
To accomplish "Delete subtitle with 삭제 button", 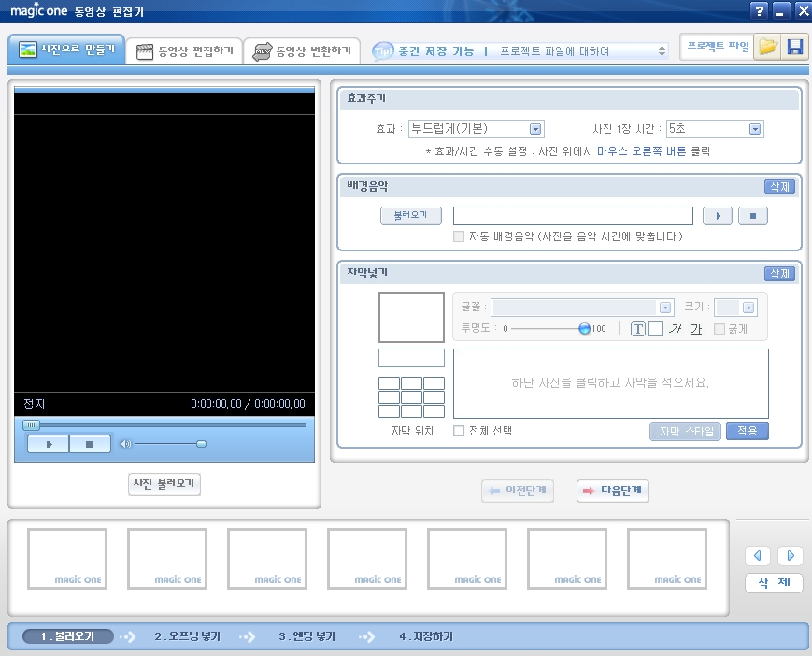I will (779, 274).
